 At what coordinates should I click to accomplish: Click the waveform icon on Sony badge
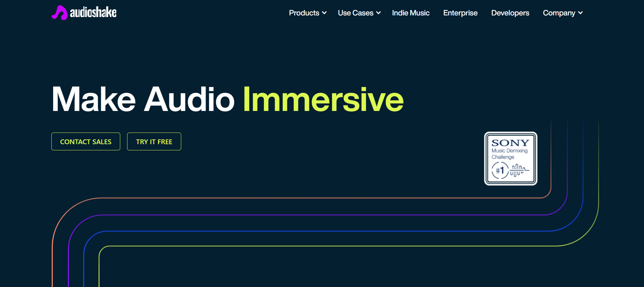(519, 170)
